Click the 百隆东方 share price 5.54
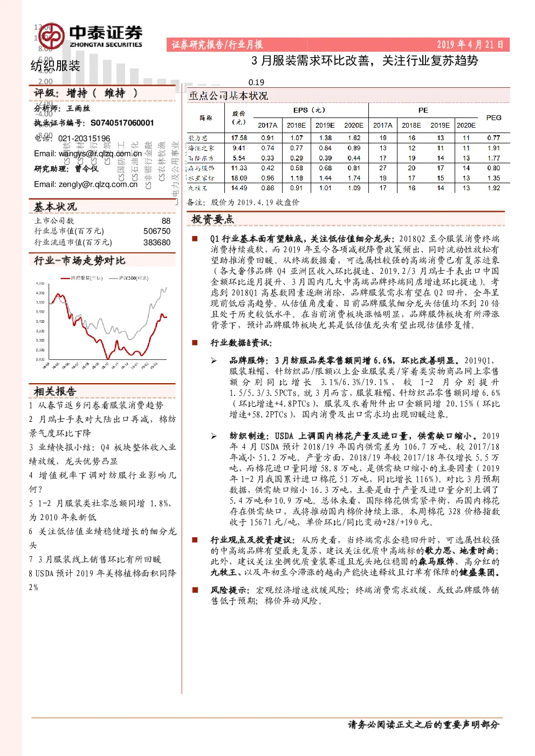Viewport: 535px width, 756px height. [239, 158]
